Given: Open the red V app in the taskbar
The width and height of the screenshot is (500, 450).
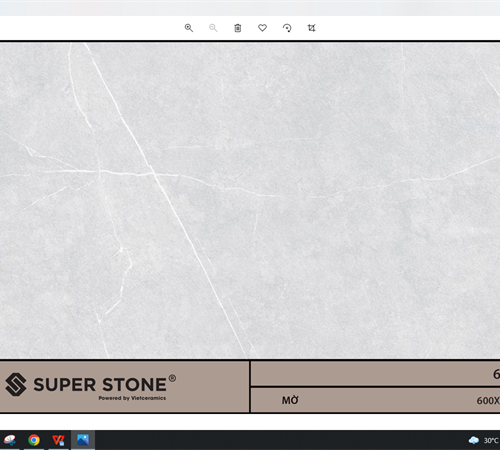Looking at the screenshot, I should click(58, 440).
